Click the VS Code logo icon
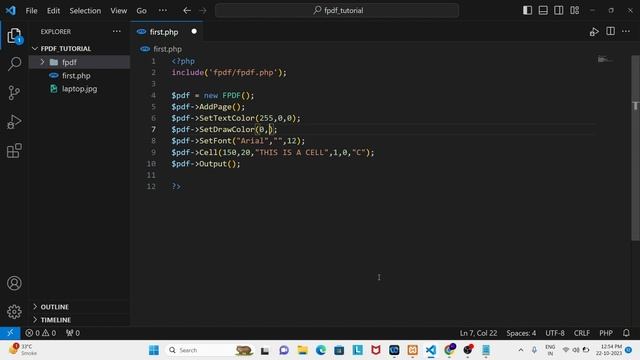The height and width of the screenshot is (360, 640). pyautogui.click(x=11, y=10)
